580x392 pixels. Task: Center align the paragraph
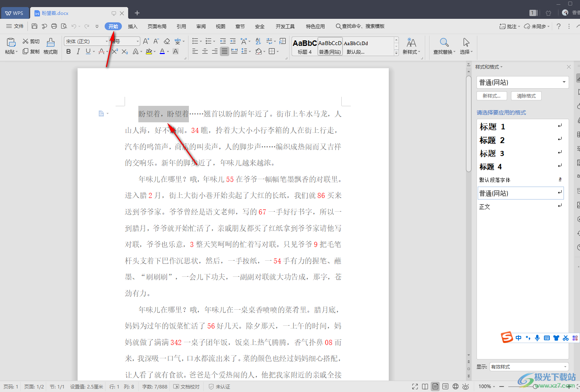click(205, 51)
